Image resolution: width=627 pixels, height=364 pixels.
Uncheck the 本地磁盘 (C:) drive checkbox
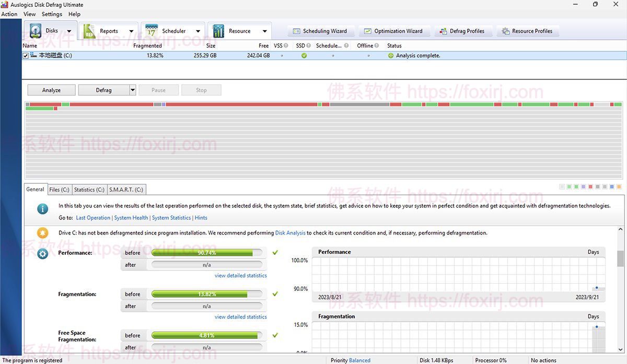point(25,55)
